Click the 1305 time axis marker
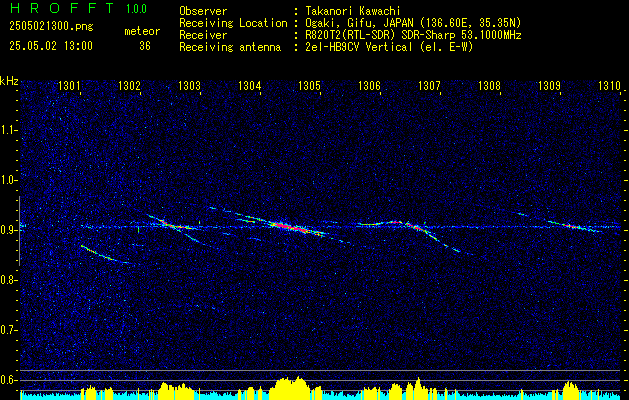The image size is (629, 400). [309, 85]
